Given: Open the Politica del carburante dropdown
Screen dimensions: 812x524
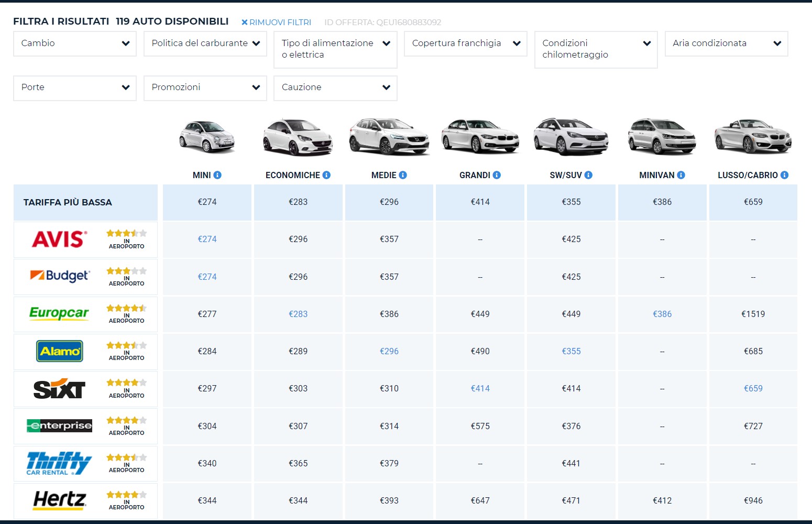Looking at the screenshot, I should pyautogui.click(x=205, y=43).
